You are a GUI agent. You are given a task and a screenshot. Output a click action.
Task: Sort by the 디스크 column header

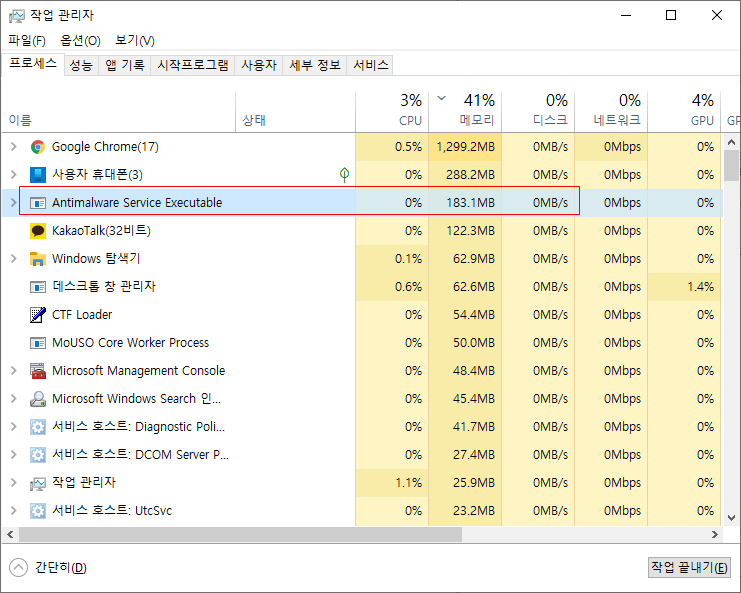pyautogui.click(x=538, y=111)
